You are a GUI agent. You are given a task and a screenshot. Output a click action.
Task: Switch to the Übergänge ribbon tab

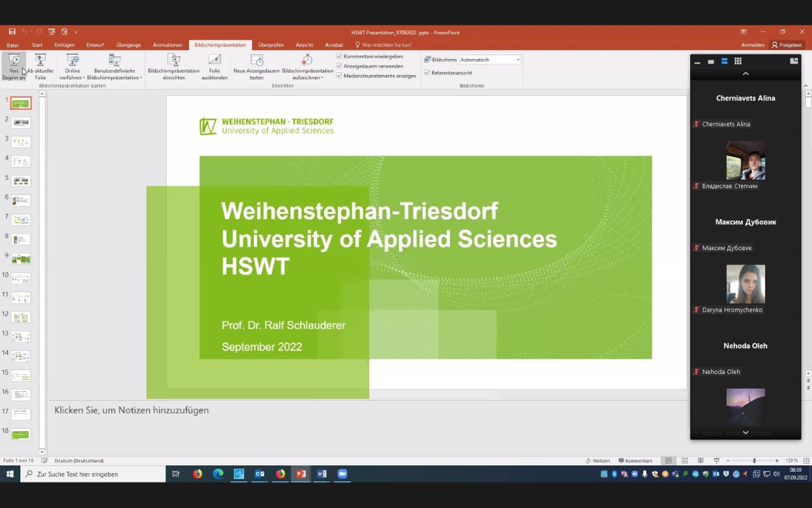128,45
